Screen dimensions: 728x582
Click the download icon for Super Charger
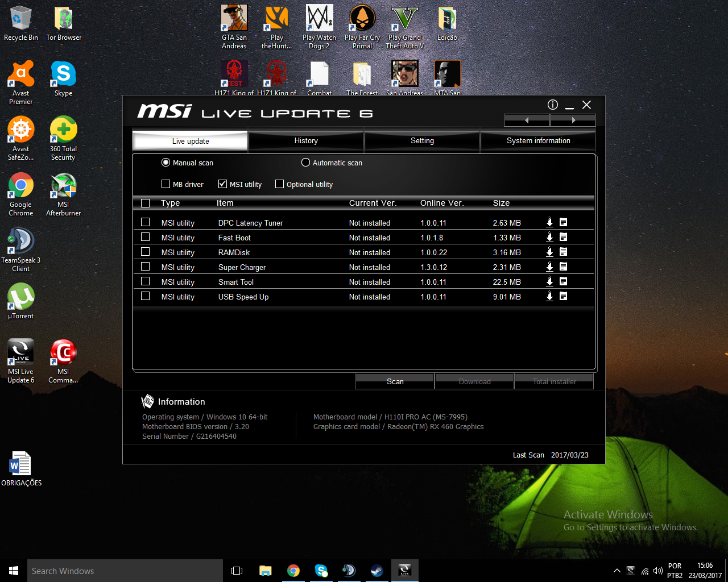(x=549, y=267)
